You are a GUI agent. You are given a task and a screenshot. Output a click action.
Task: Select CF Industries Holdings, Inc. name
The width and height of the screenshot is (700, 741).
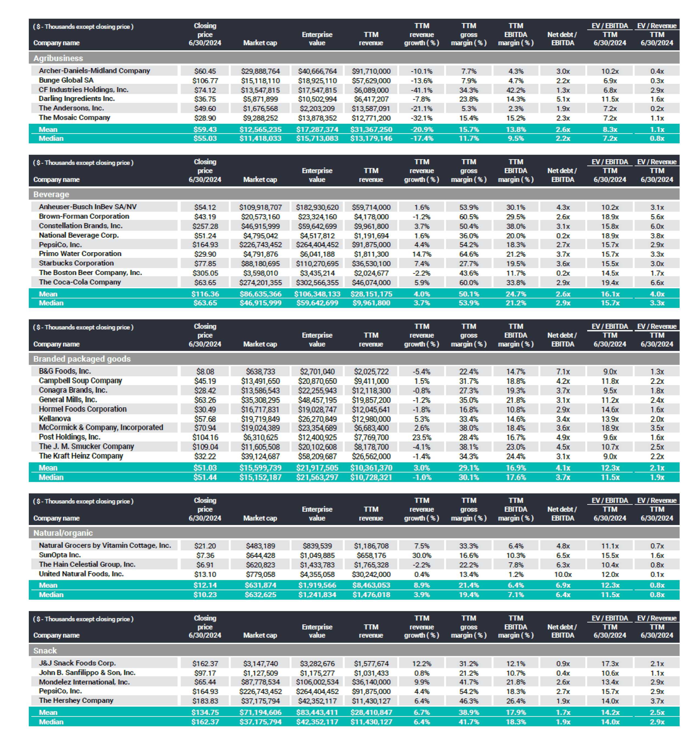83,89
